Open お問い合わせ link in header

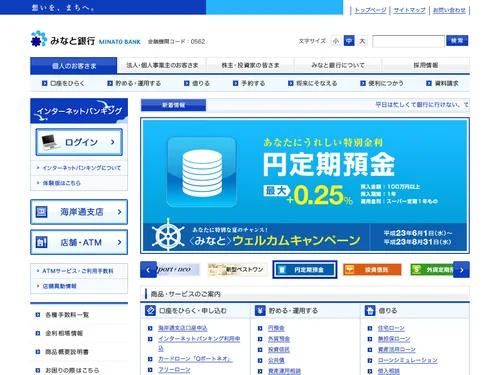coord(449,10)
